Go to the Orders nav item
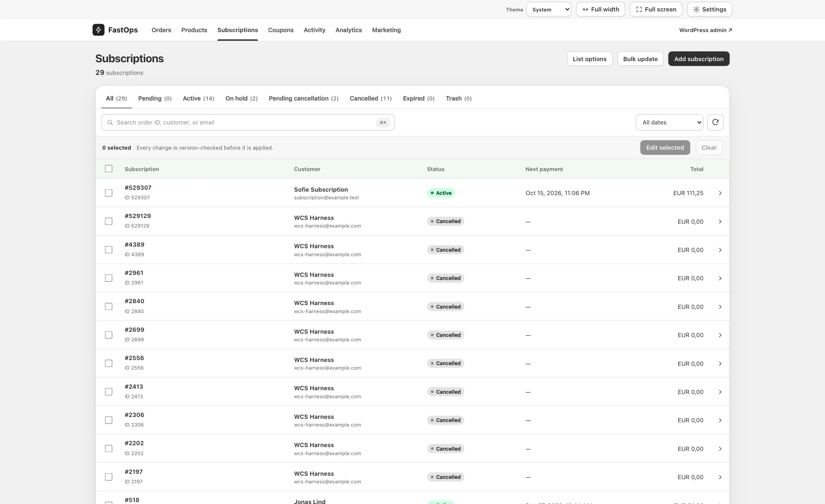The width and height of the screenshot is (825, 504). pyautogui.click(x=161, y=30)
